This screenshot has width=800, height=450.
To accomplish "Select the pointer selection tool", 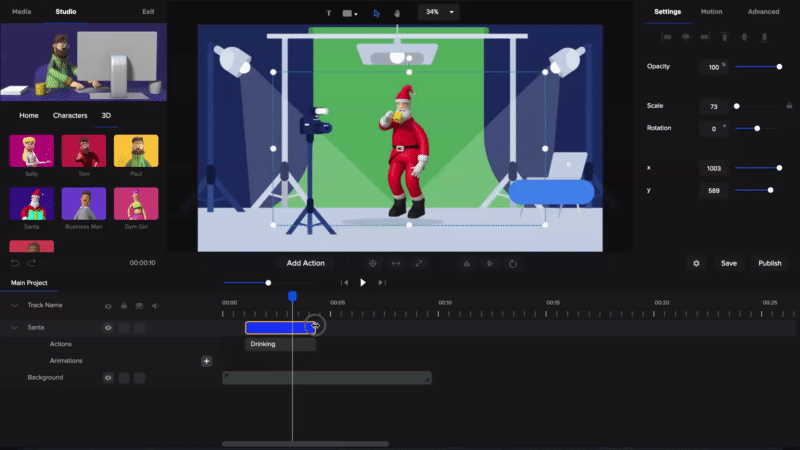I will click(x=377, y=13).
